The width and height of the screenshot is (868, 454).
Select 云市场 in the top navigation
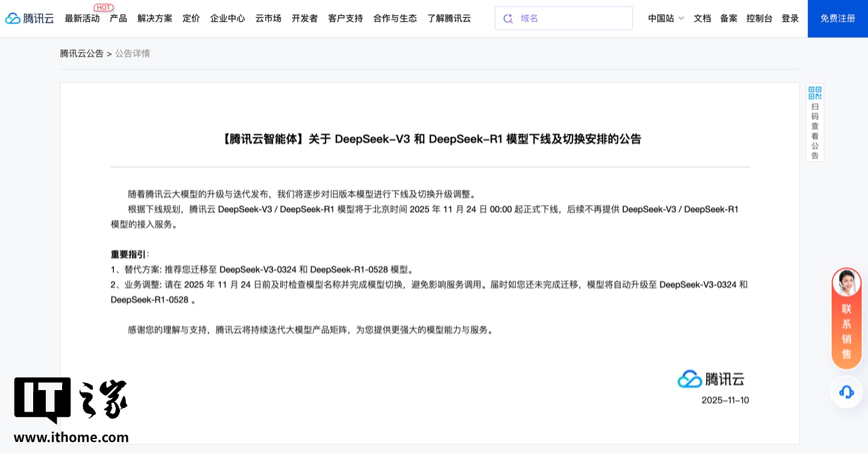coord(268,18)
